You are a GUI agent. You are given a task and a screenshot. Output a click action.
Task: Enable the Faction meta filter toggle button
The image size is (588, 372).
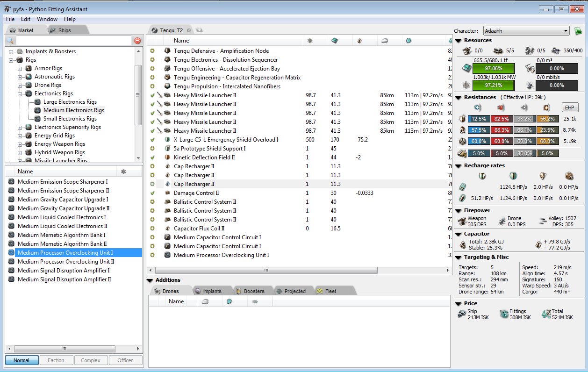click(56, 360)
